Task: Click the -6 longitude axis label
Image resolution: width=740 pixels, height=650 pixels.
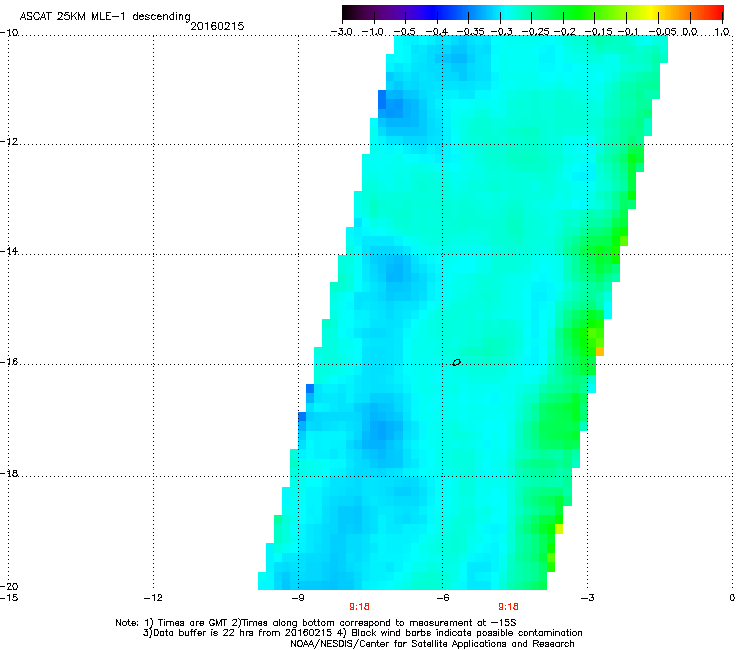Action: [x=442, y=598]
